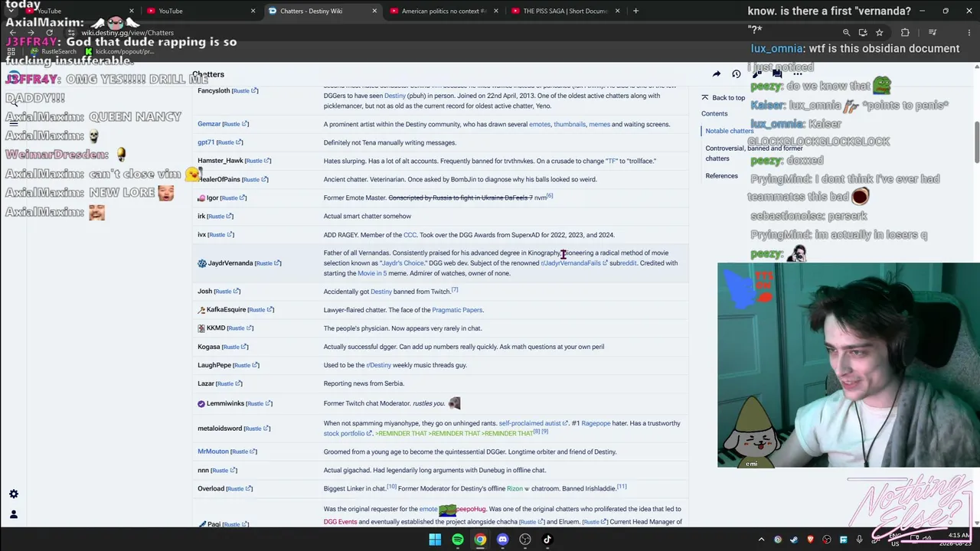The height and width of the screenshot is (551, 980).
Task: Jump to References section
Action: 721,176
